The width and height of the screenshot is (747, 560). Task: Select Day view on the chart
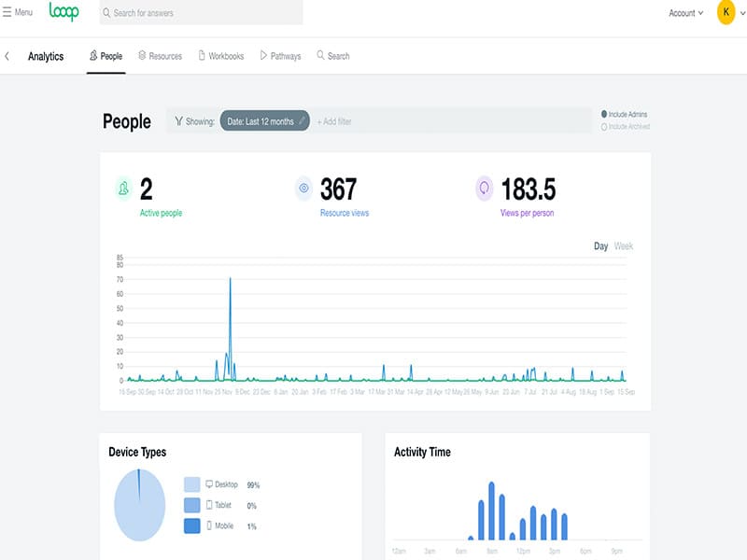point(600,246)
